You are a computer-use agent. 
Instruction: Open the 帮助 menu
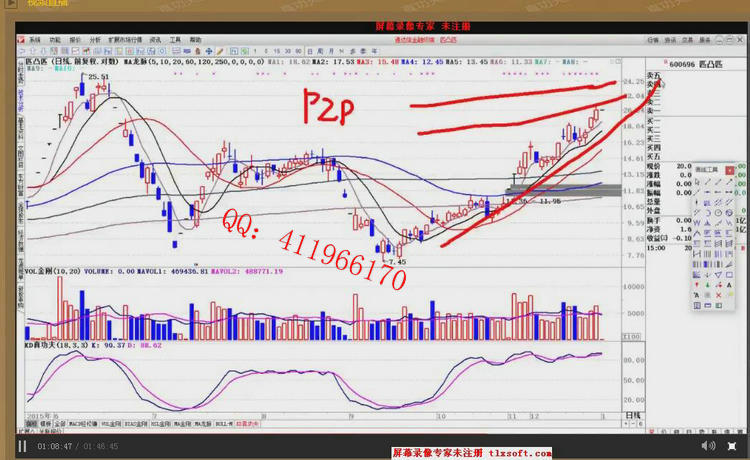[195, 40]
